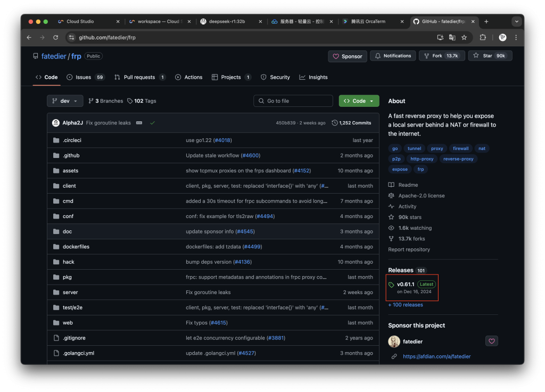Click the install app icon in address bar
Screen dimensions: 545x392
click(440, 38)
